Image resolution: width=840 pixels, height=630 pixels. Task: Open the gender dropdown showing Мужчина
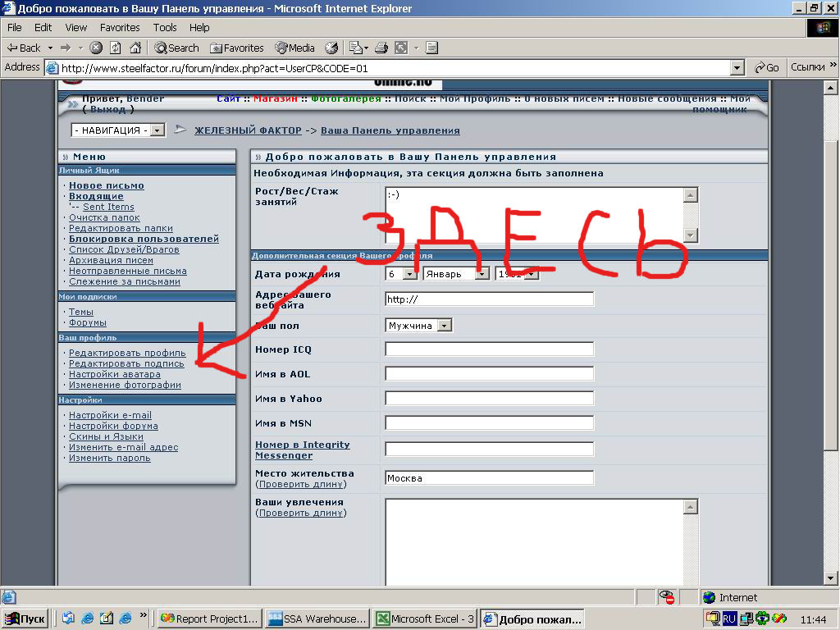[x=444, y=326]
